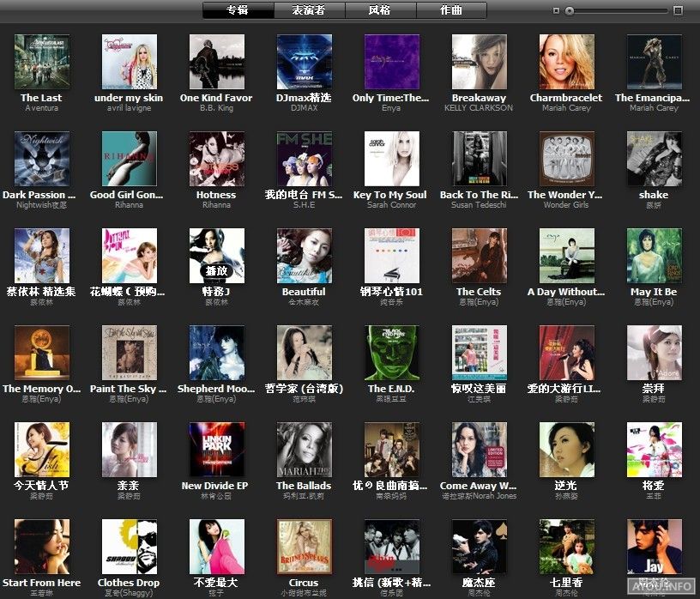Click the avril lavigne artist label
Screen dimensions: 700x599
129,108
